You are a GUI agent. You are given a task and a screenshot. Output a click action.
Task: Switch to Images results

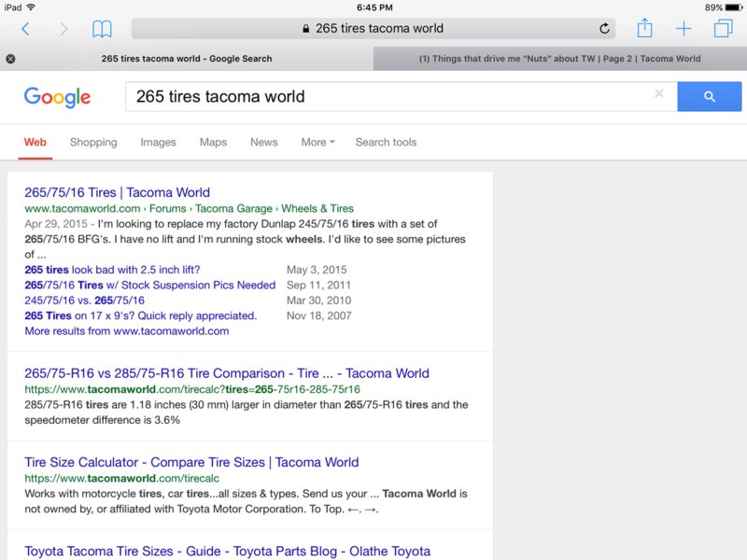point(158,143)
